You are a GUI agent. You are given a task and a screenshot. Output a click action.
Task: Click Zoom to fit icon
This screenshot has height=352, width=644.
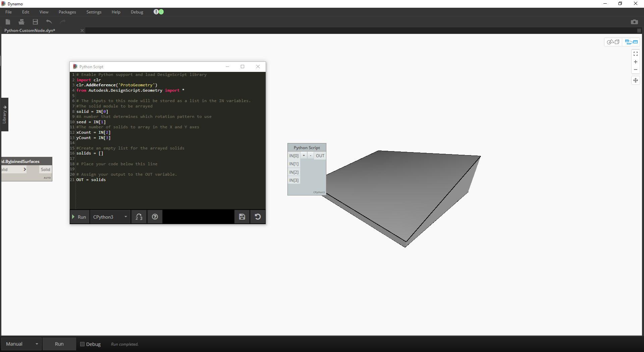coord(635,54)
